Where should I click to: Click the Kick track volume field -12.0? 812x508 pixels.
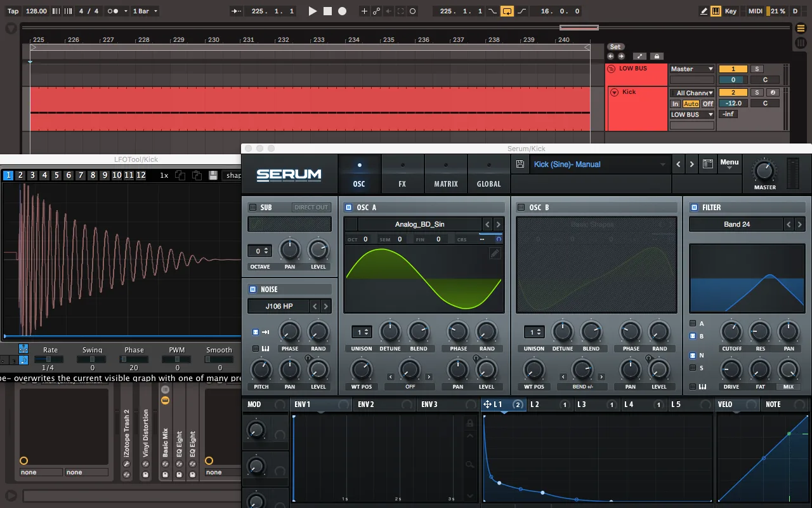(x=733, y=103)
